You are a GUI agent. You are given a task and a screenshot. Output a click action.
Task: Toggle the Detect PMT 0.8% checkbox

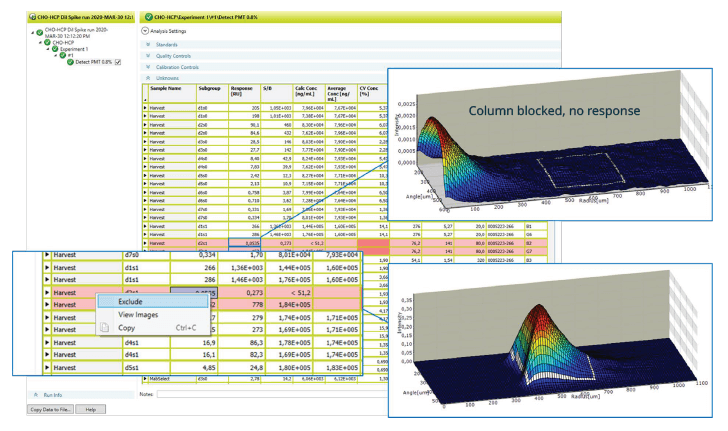pos(119,62)
